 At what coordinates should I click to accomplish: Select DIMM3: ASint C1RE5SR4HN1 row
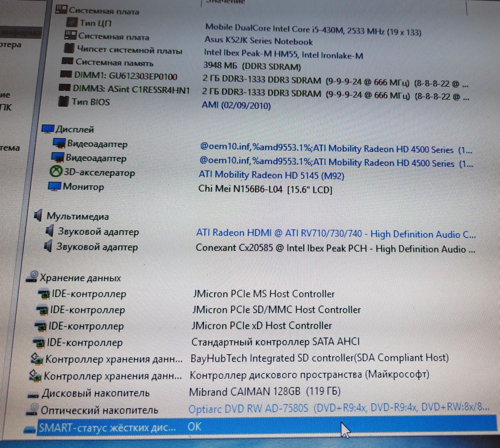131,89
